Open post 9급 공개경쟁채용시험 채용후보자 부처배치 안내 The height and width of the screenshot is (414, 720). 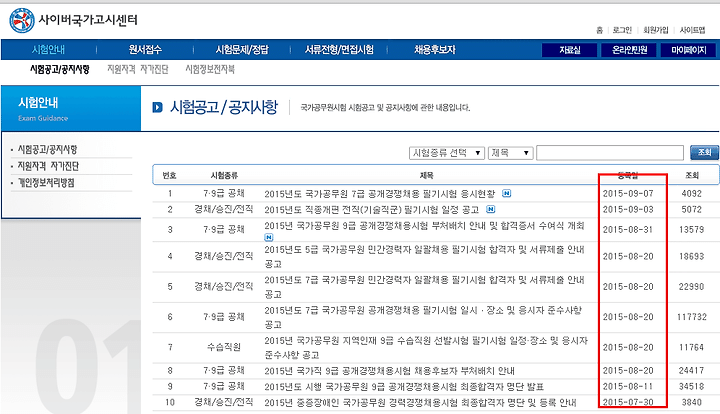(389, 371)
